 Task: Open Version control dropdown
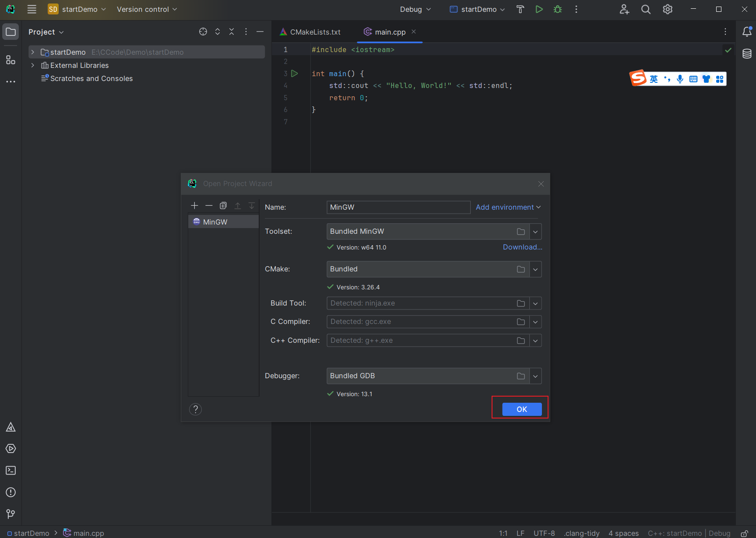147,9
